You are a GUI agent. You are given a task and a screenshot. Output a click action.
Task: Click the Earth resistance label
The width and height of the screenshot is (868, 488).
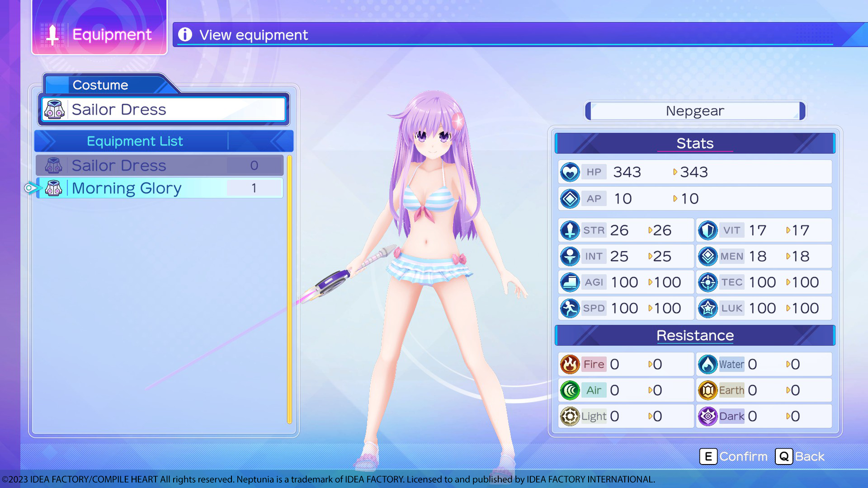(x=731, y=390)
